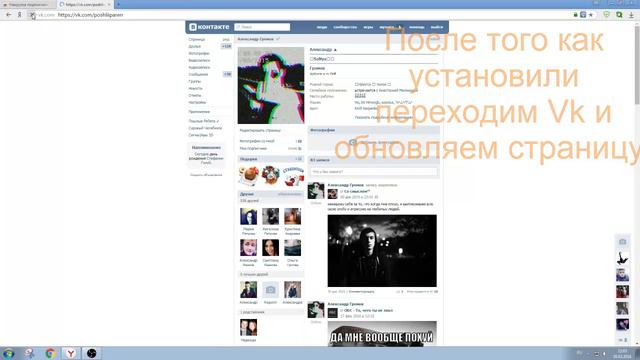
Task: Open the black round app on taskbar
Action: (x=91, y=353)
